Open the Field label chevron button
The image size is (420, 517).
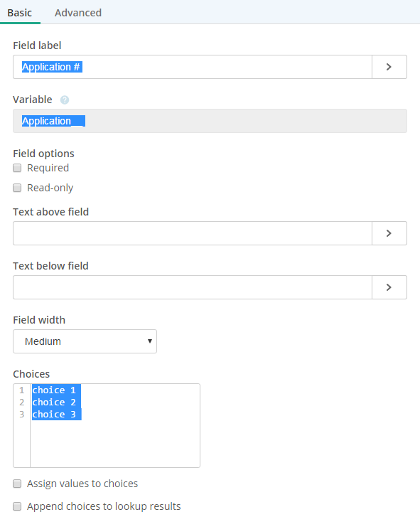[389, 67]
